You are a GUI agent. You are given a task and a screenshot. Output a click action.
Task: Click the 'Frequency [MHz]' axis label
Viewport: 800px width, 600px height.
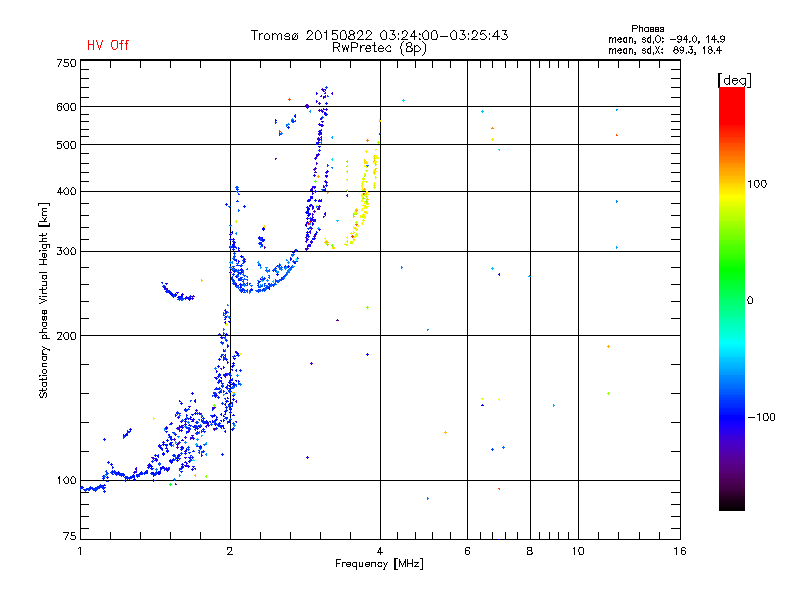[x=379, y=564]
